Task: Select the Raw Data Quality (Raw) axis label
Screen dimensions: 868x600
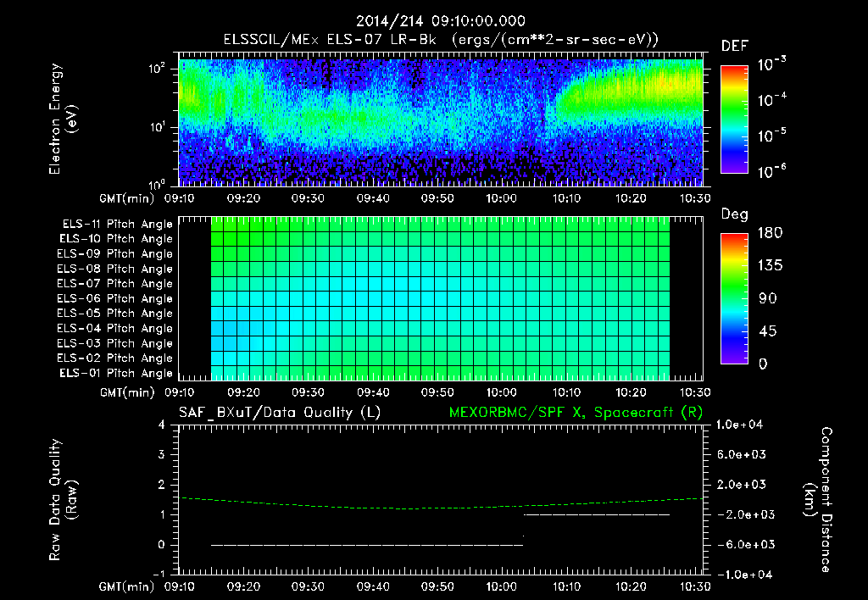Action: 63,500
